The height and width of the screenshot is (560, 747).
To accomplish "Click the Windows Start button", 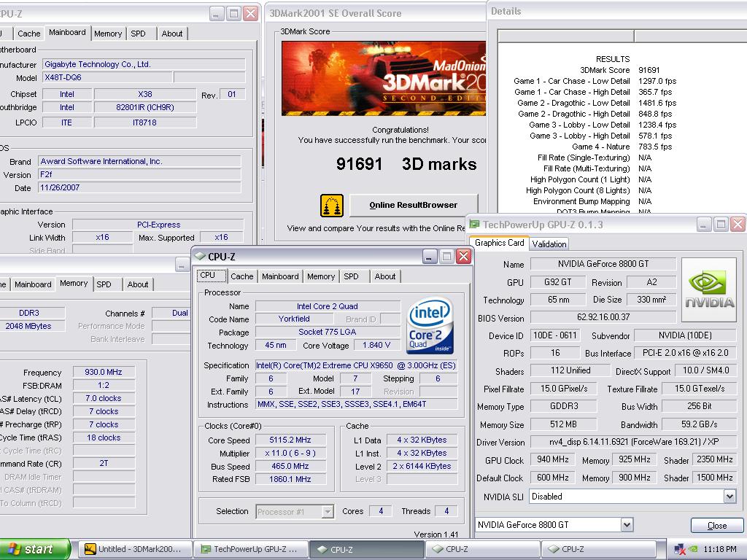I will point(35,549).
